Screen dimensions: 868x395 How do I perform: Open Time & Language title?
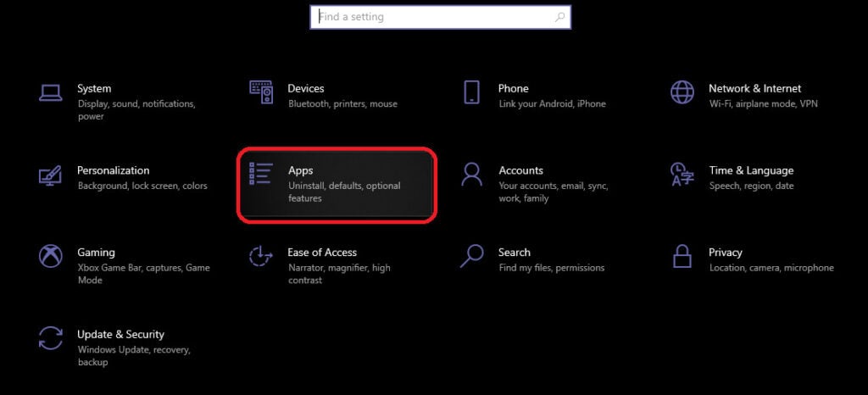751,170
